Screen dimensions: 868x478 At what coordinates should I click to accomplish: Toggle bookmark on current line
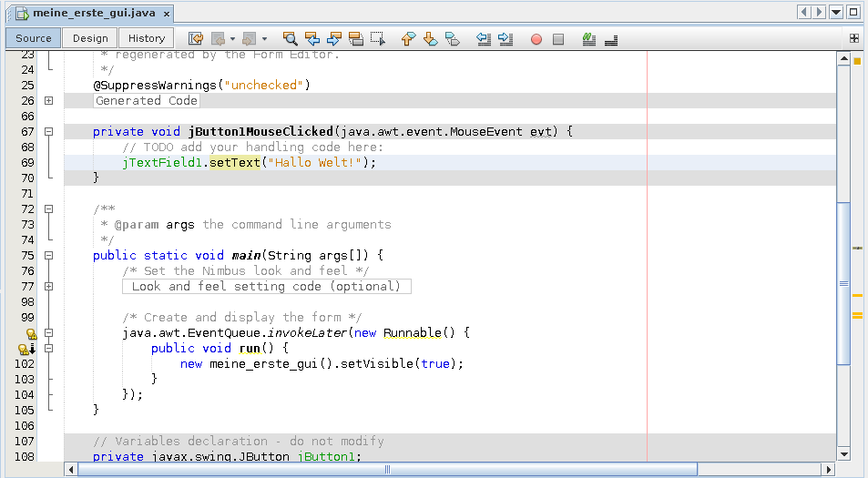(453, 38)
